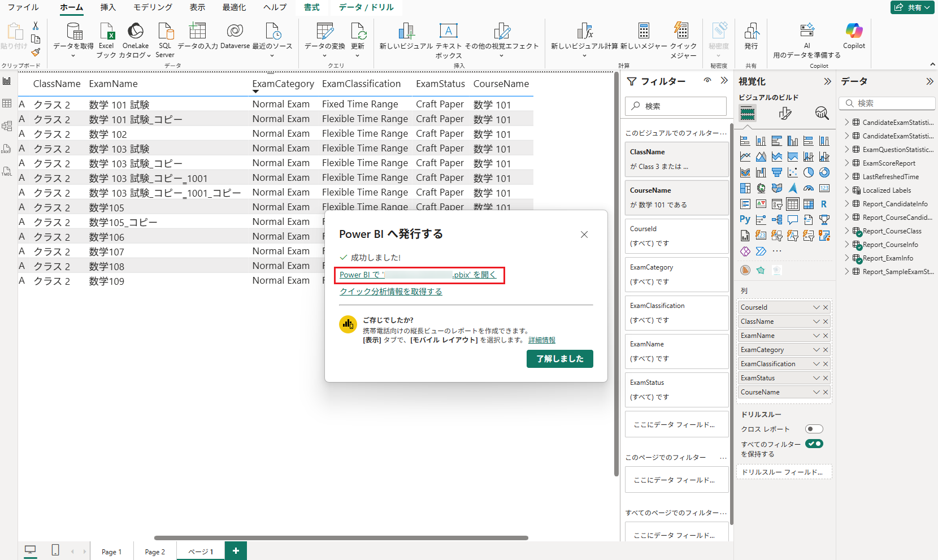Switch to mobile layout icon at bottom
Screen dimensions: 938x560
(55, 550)
